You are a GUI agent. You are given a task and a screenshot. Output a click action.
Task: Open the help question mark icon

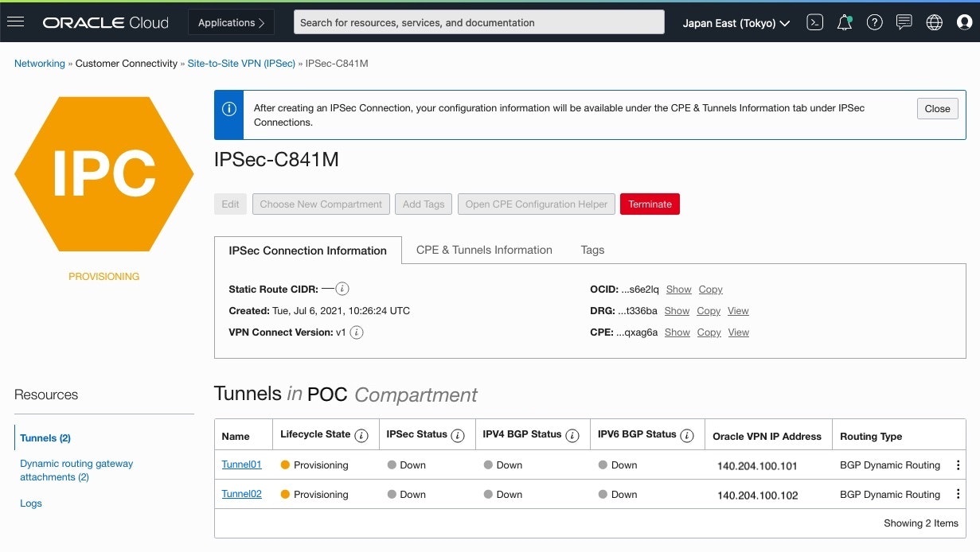(874, 22)
